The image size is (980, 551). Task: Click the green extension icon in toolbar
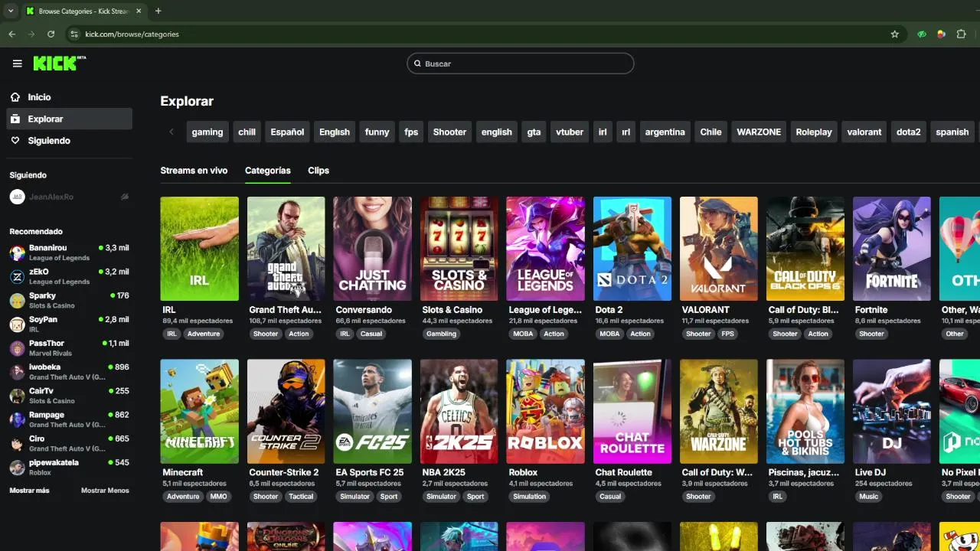(922, 34)
